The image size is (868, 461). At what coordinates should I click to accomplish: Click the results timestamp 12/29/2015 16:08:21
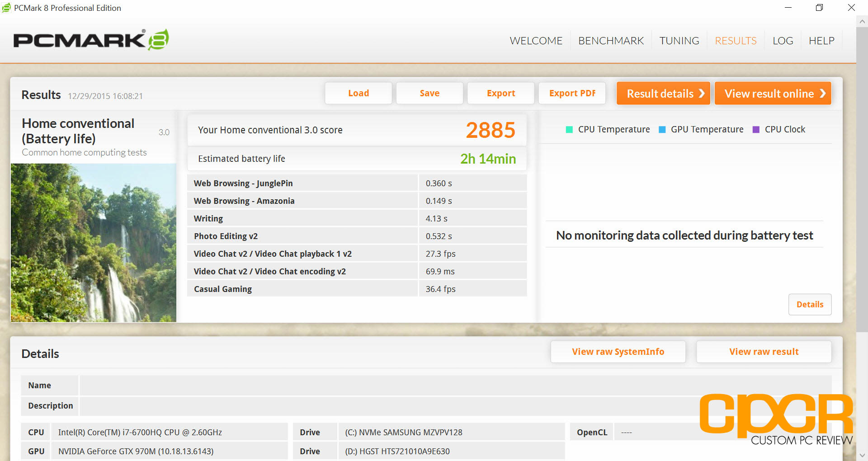[x=105, y=96]
